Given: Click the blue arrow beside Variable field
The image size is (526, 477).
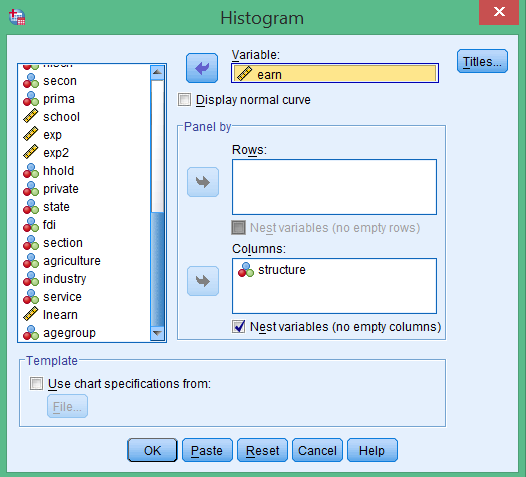Looking at the screenshot, I should click(202, 68).
